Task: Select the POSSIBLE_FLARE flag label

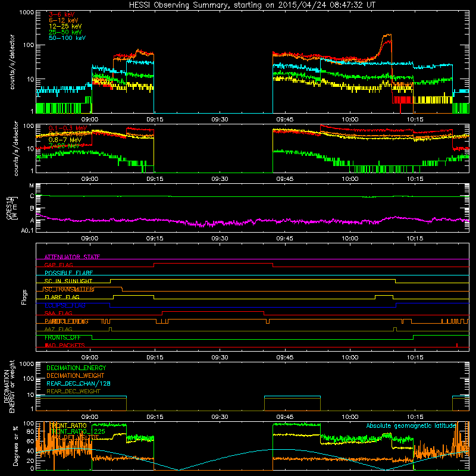Action: pos(68,273)
